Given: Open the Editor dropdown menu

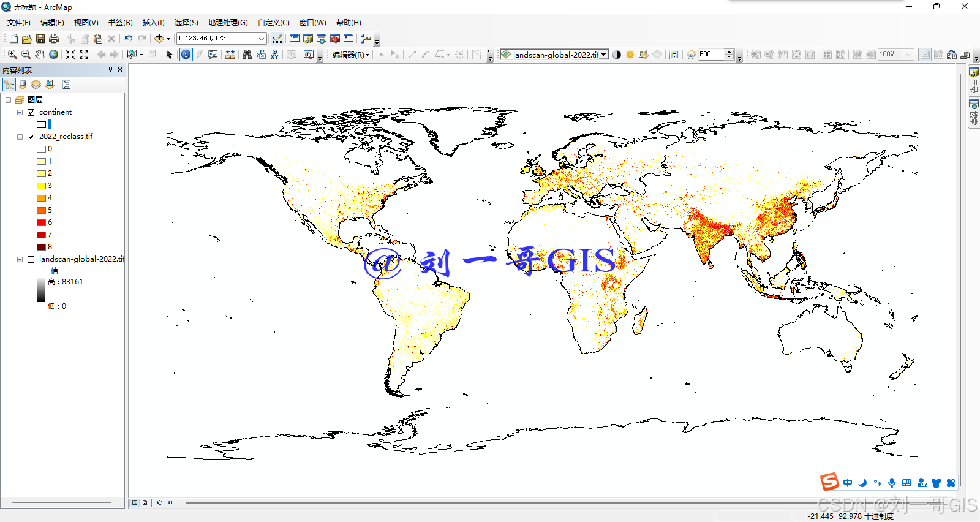Looking at the screenshot, I should pos(351,55).
